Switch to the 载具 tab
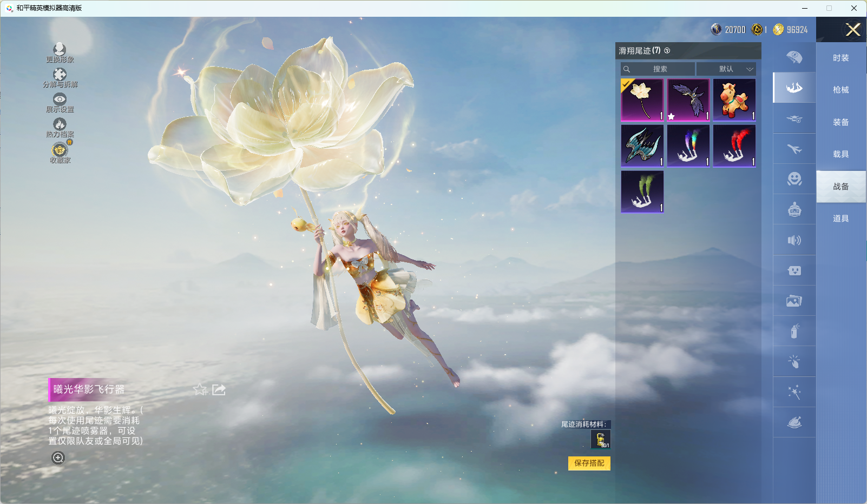867x504 pixels. click(x=841, y=154)
